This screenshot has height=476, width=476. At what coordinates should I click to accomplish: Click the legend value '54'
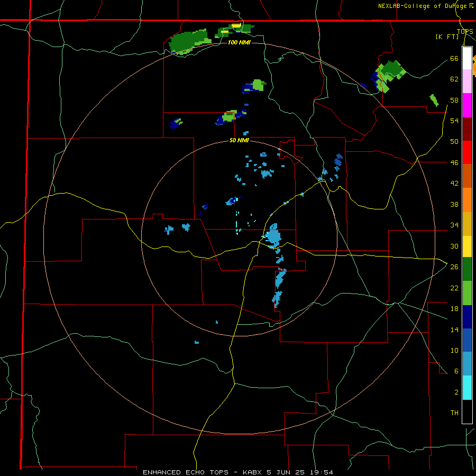(454, 121)
